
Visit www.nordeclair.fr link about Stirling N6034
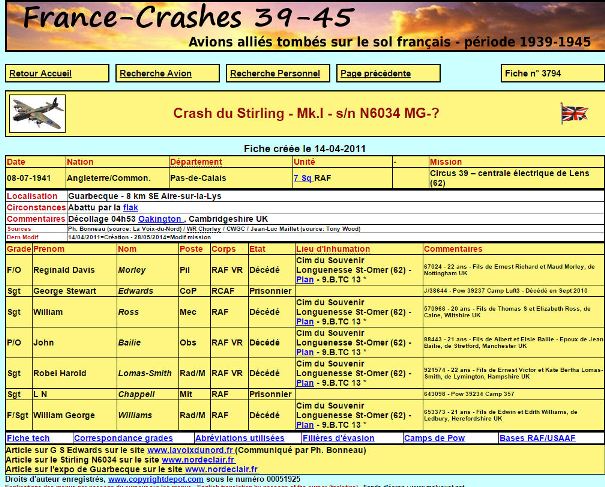pos(198,460)
